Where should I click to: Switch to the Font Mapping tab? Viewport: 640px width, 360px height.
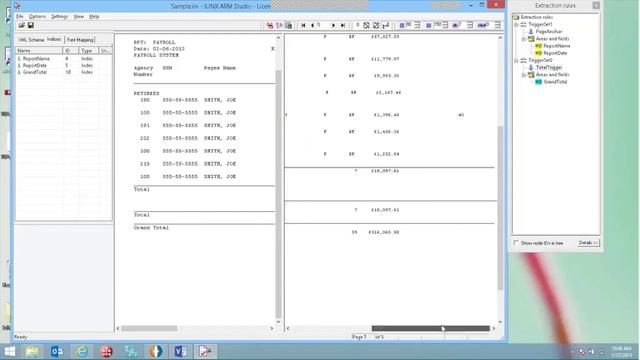tap(80, 40)
